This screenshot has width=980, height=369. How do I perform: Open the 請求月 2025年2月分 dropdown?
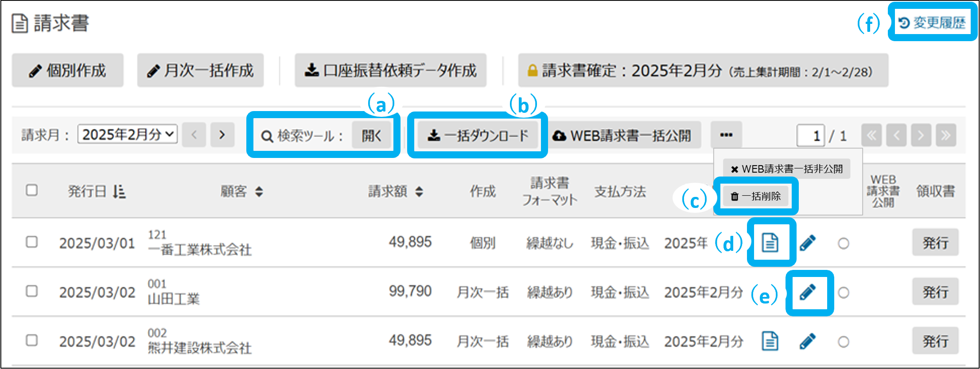pos(128,135)
